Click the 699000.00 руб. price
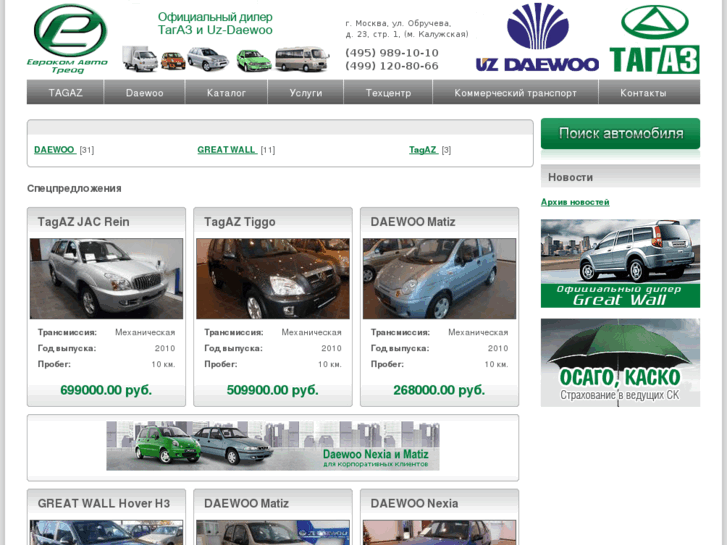 point(106,390)
